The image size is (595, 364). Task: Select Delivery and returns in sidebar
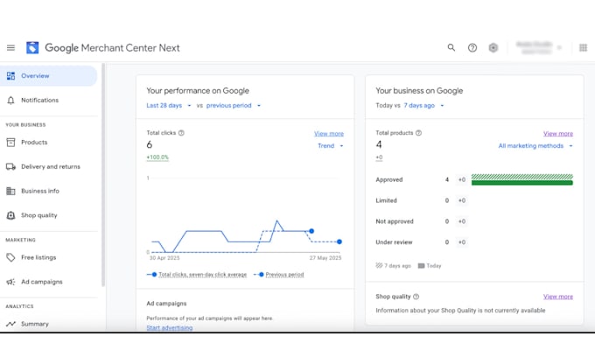pos(50,166)
